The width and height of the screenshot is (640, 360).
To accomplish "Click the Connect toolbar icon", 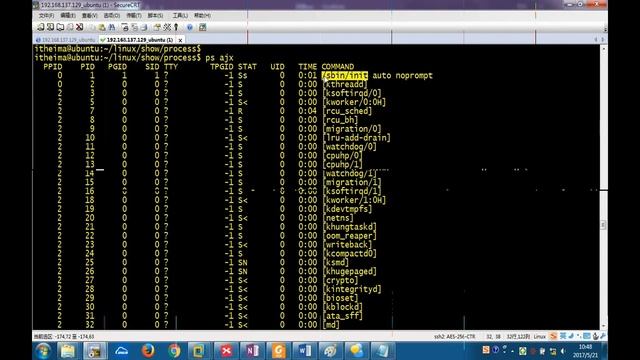I will click(x=40, y=27).
